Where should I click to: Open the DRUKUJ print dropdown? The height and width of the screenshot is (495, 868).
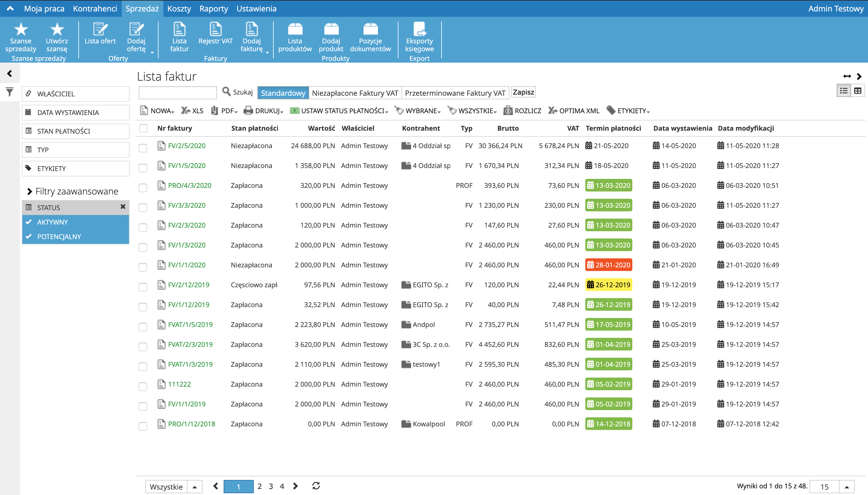[x=264, y=111]
